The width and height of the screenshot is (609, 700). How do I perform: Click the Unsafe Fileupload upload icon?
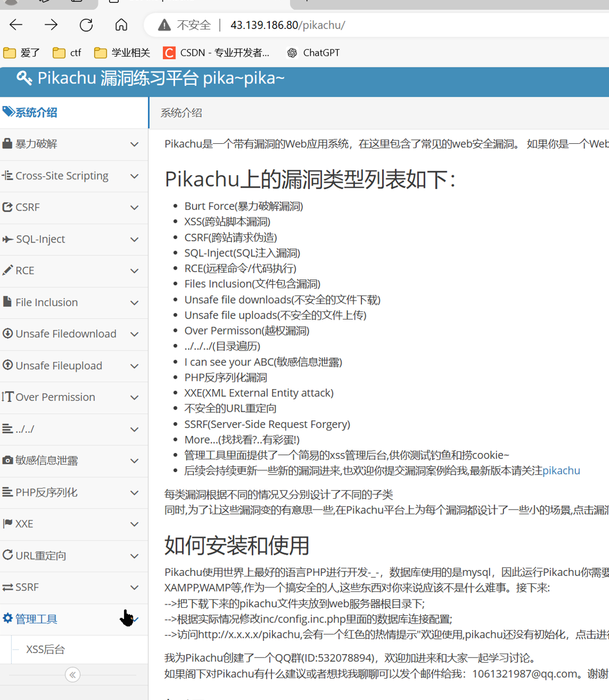pyautogui.click(x=8, y=365)
